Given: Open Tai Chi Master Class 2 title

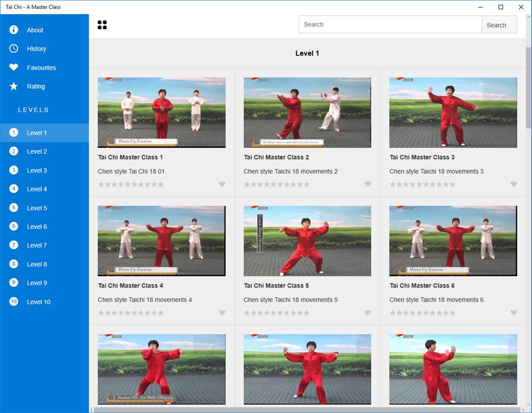Looking at the screenshot, I should pos(276,157).
